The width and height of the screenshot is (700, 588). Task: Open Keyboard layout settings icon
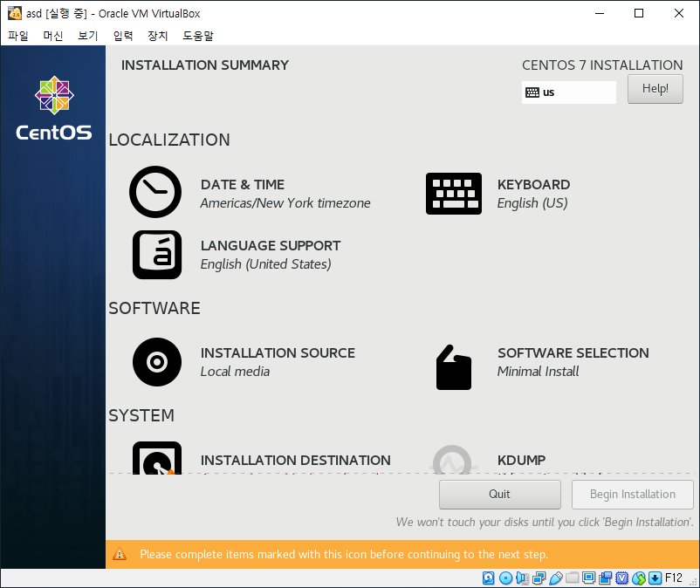(x=454, y=194)
